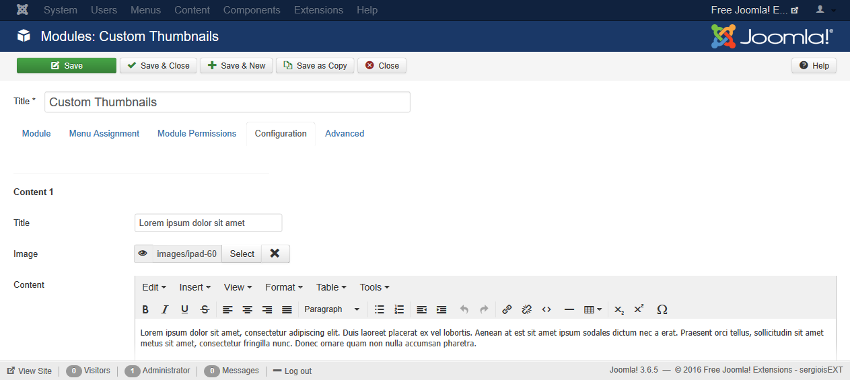Click the Save & Close button

pyautogui.click(x=158, y=66)
